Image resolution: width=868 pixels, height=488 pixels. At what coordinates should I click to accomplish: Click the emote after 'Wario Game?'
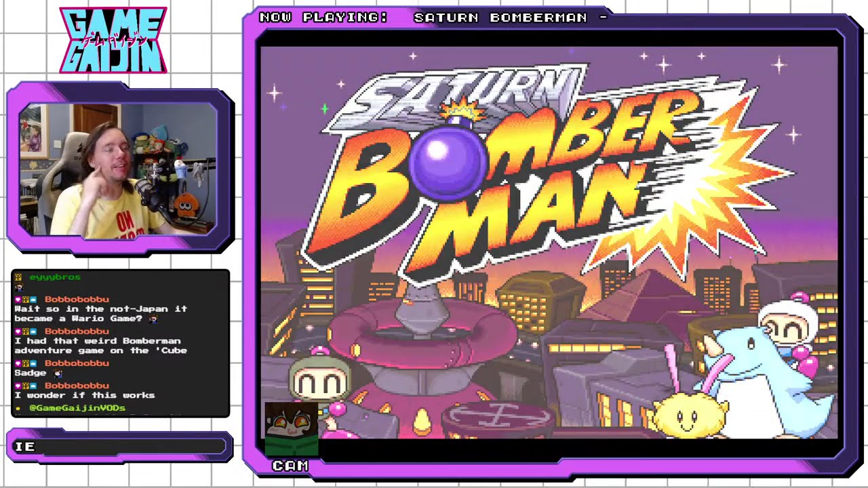point(154,319)
